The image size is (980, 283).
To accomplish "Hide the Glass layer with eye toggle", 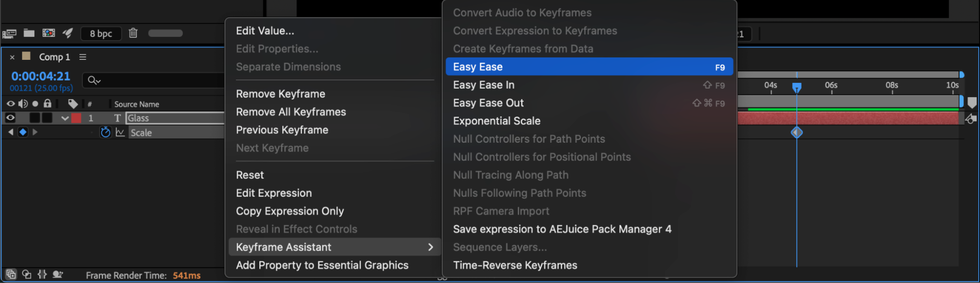I will click(x=10, y=118).
